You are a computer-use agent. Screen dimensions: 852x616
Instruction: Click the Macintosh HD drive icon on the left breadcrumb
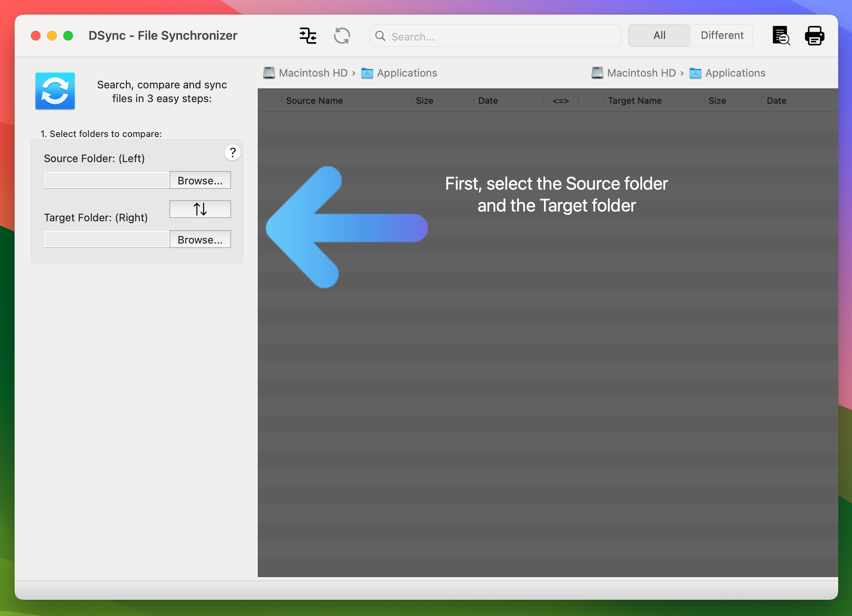(269, 73)
